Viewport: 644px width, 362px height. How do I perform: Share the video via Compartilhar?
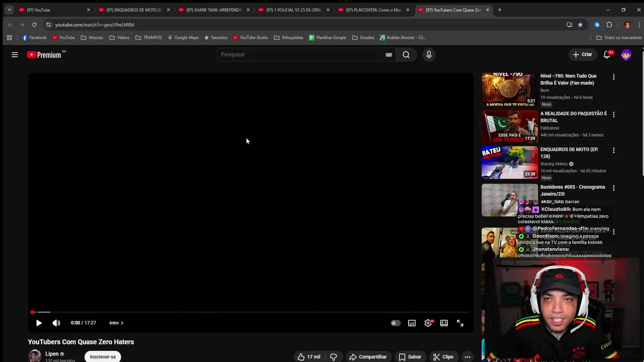pos(368,357)
